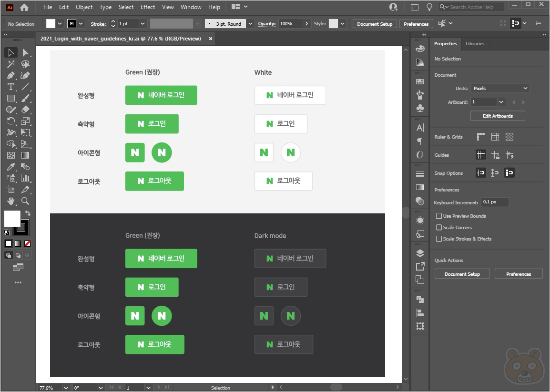550x392 pixels.
Task: Close the 2021_Login_with_naver_guidelines_kr.ai document tab
Action: coord(211,39)
